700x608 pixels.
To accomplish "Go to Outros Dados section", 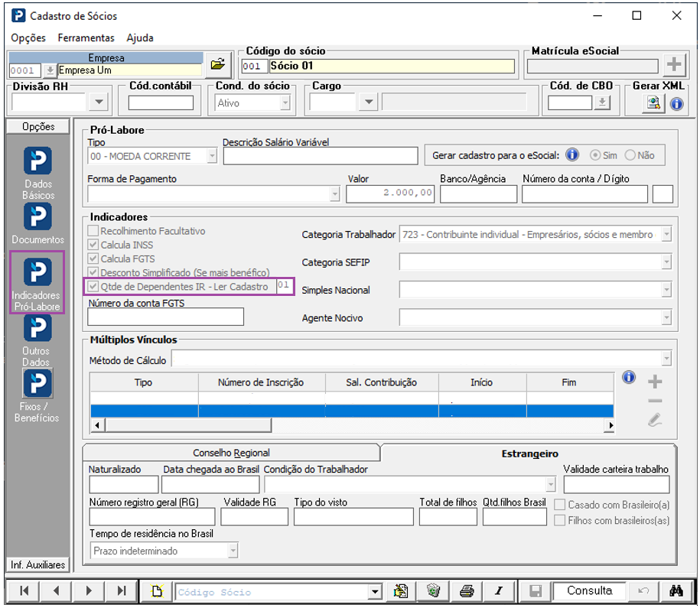I will [x=37, y=329].
